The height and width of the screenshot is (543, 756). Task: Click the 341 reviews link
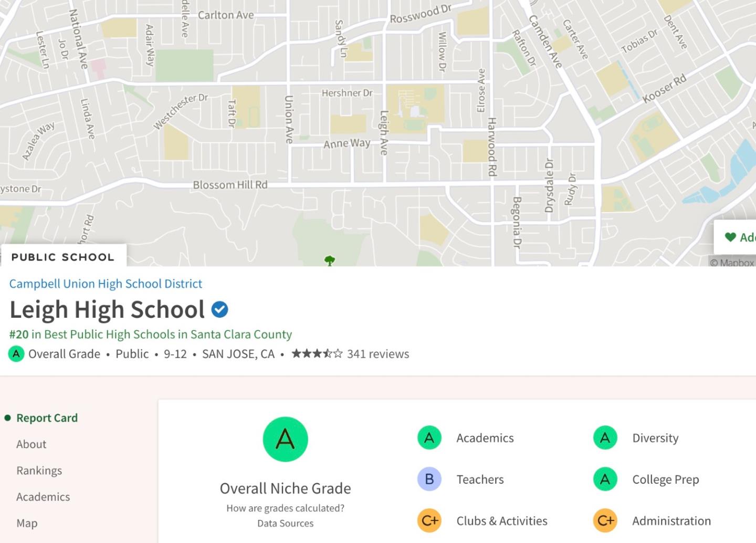point(377,354)
